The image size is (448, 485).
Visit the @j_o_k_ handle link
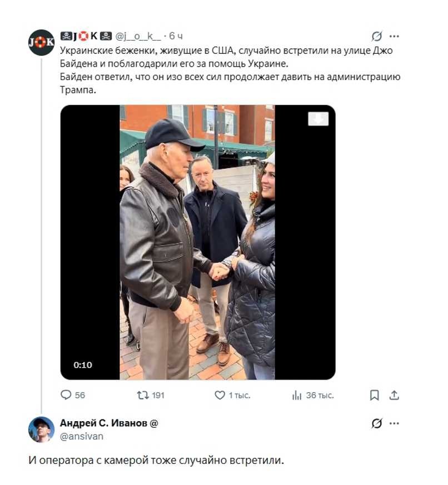pyautogui.click(x=138, y=36)
